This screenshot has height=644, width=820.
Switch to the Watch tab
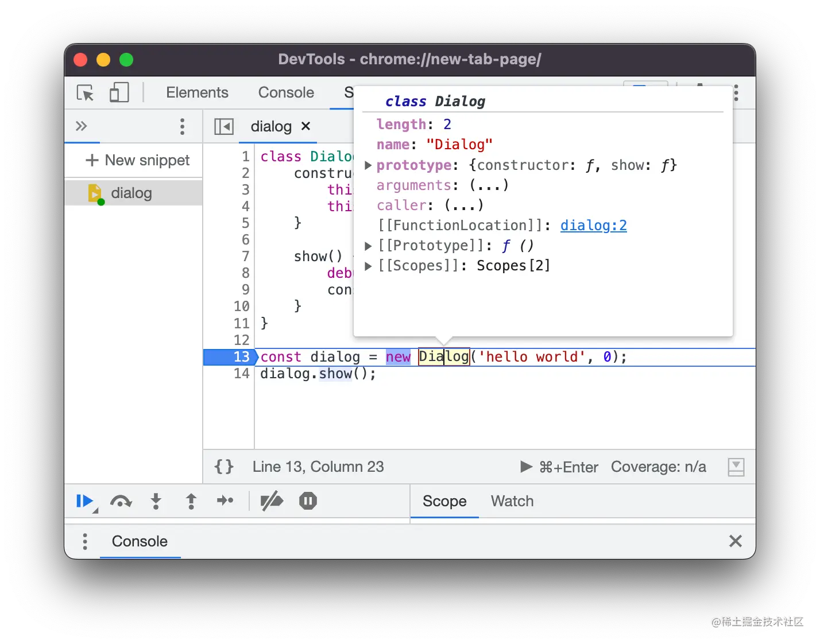(512, 501)
